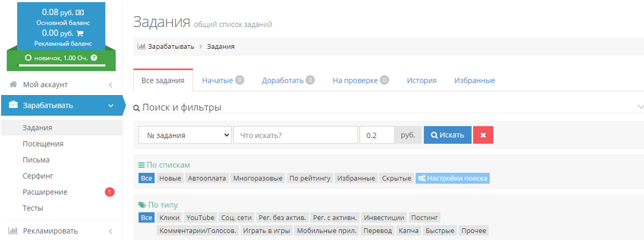The image size is (644, 240).
Task: Click the Что искать? search field
Action: (x=296, y=135)
